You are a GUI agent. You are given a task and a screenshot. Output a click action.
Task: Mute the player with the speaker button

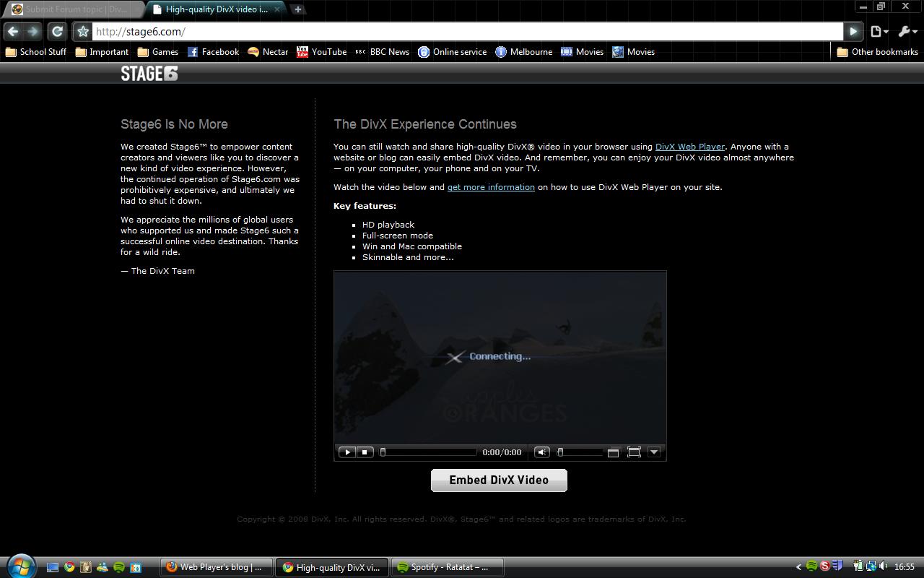(x=541, y=452)
